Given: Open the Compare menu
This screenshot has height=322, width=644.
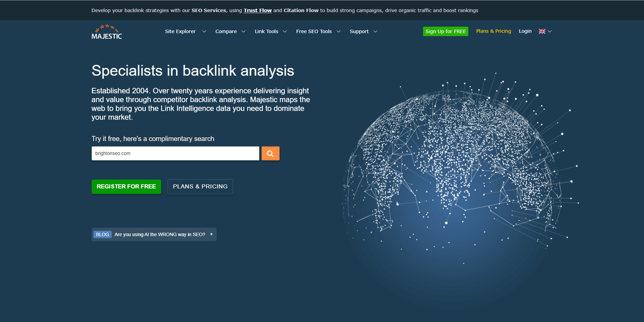Looking at the screenshot, I should click(x=226, y=31).
